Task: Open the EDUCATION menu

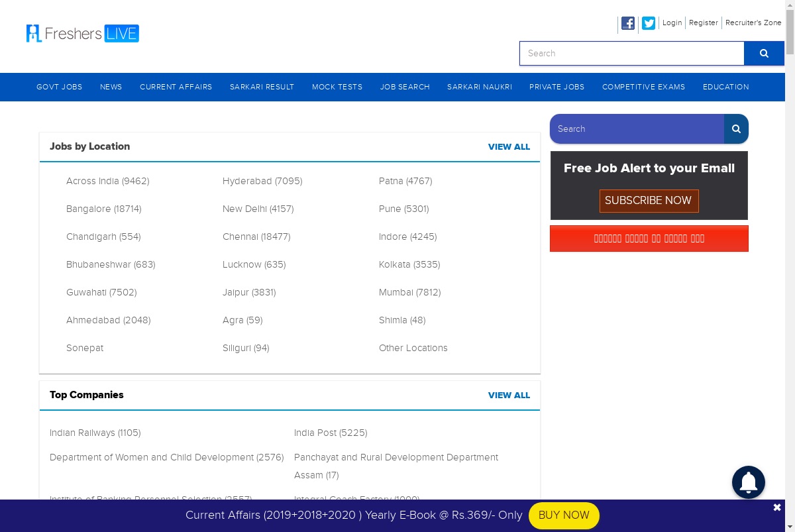Action: click(x=726, y=87)
